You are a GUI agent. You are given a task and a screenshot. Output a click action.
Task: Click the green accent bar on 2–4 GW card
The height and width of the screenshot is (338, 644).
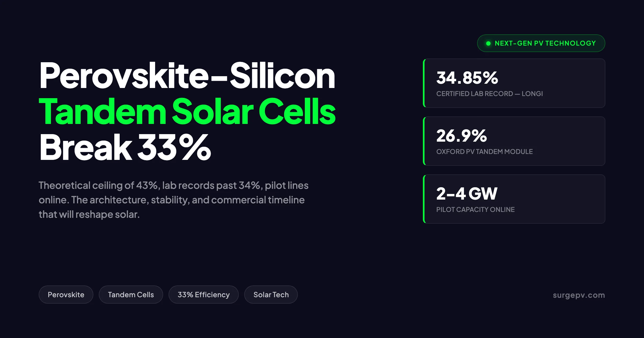(x=424, y=199)
